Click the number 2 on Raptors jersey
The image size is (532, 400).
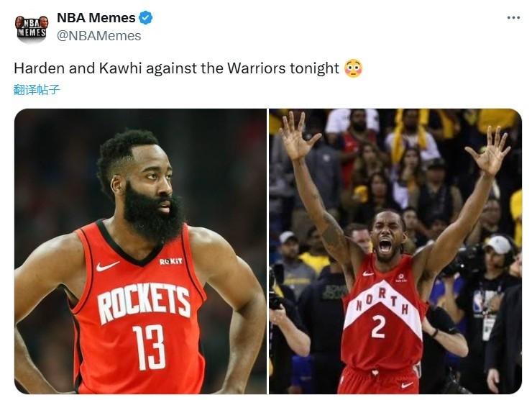click(378, 327)
